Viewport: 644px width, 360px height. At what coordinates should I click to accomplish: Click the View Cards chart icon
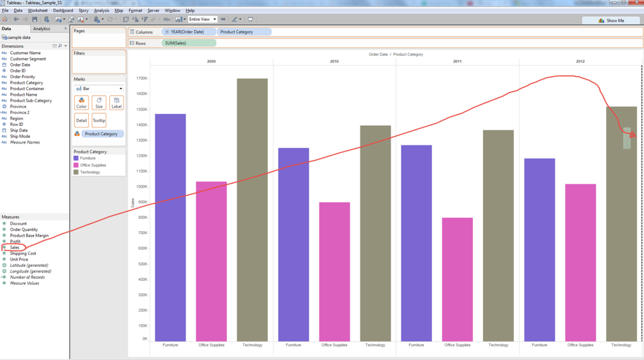179,20
